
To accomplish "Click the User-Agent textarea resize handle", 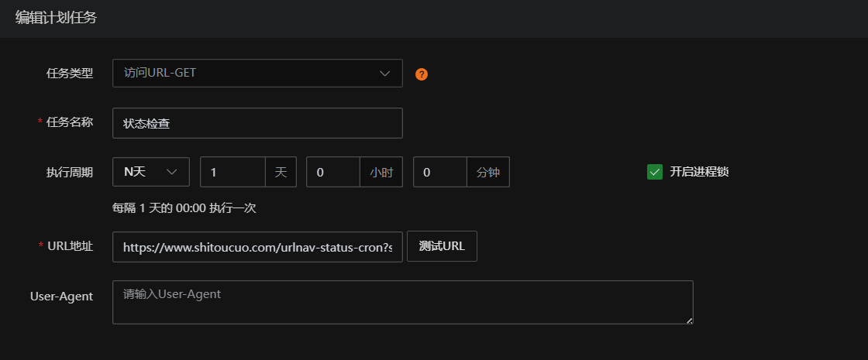I will pos(689,320).
